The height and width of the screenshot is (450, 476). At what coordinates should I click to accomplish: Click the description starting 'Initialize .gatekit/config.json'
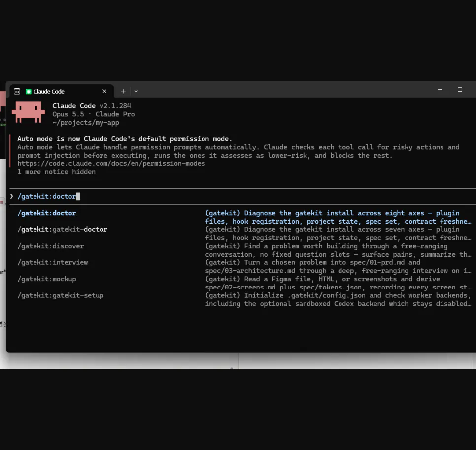[x=338, y=300]
